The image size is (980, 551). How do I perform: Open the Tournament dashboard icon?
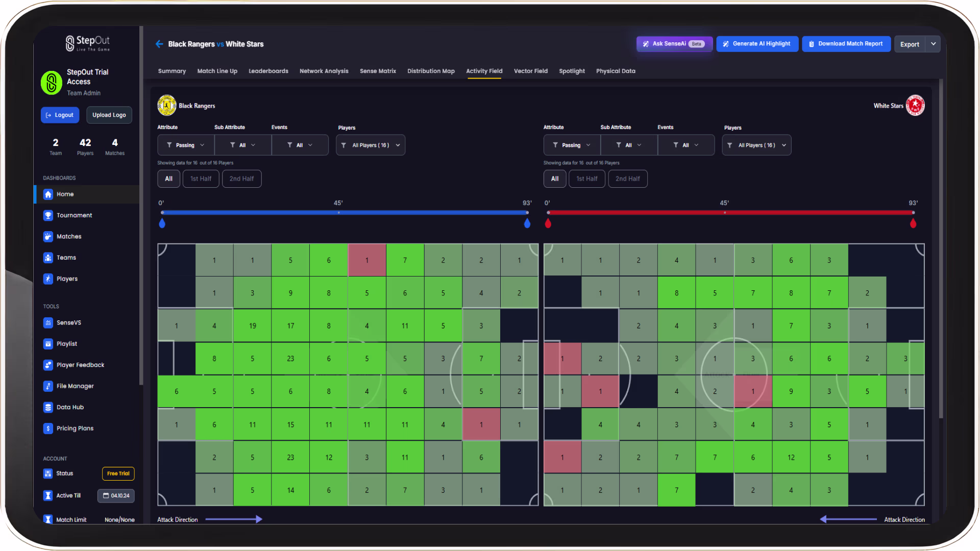tap(48, 215)
